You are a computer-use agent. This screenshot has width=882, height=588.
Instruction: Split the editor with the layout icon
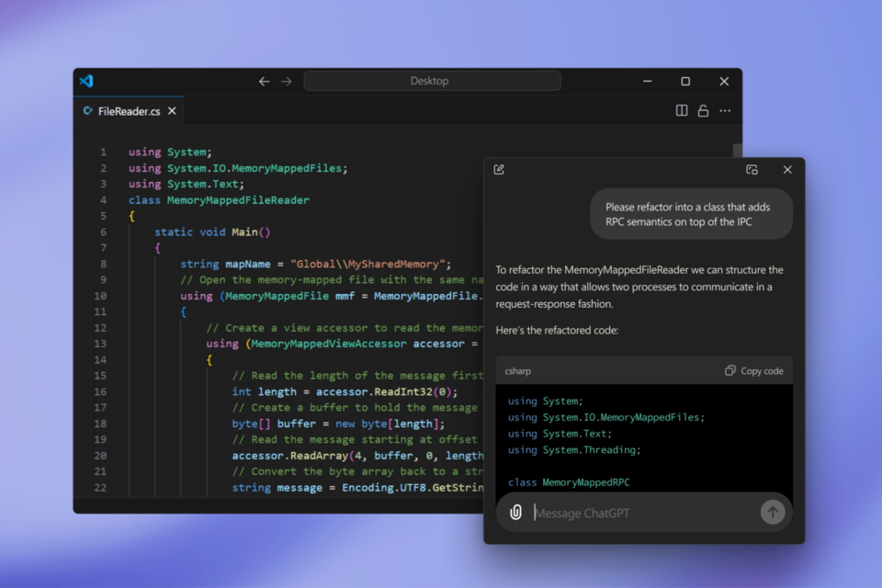click(x=682, y=110)
